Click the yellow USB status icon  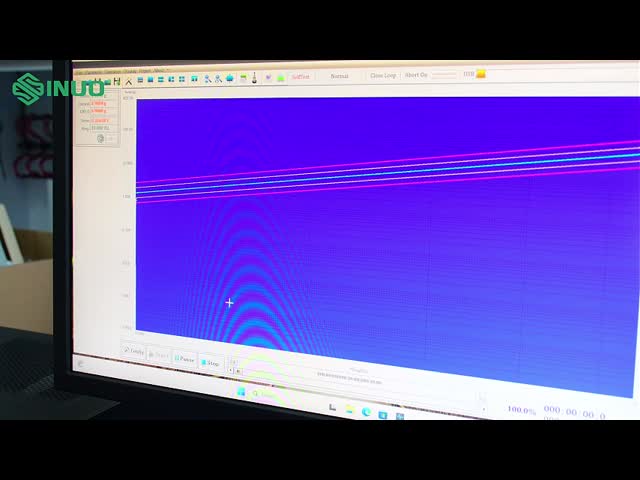[481, 74]
